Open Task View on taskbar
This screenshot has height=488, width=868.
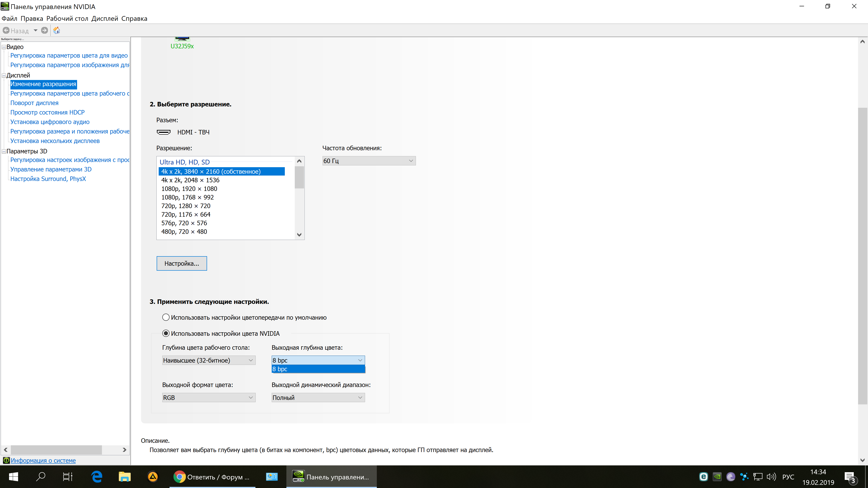point(68,477)
